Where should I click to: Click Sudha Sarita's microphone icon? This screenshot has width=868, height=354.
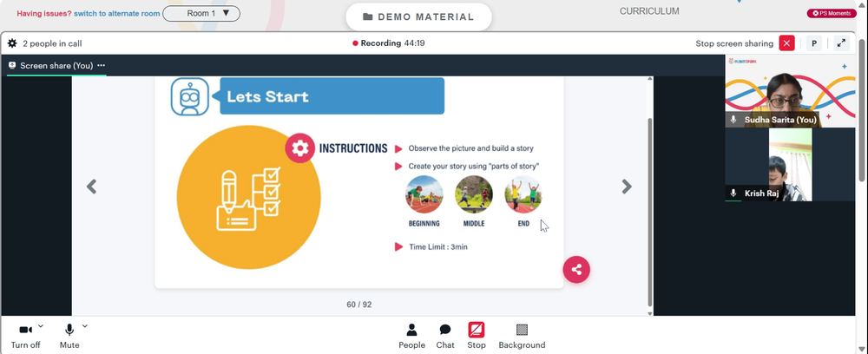coord(733,120)
